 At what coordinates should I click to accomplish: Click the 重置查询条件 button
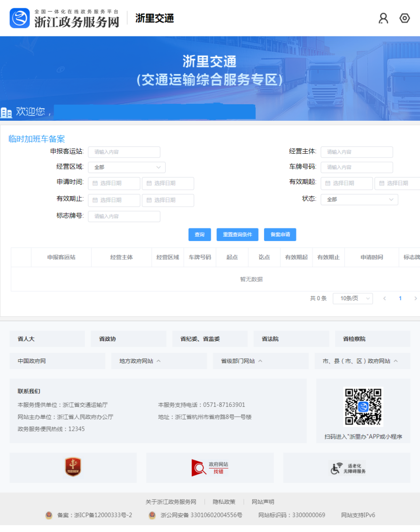237,234
